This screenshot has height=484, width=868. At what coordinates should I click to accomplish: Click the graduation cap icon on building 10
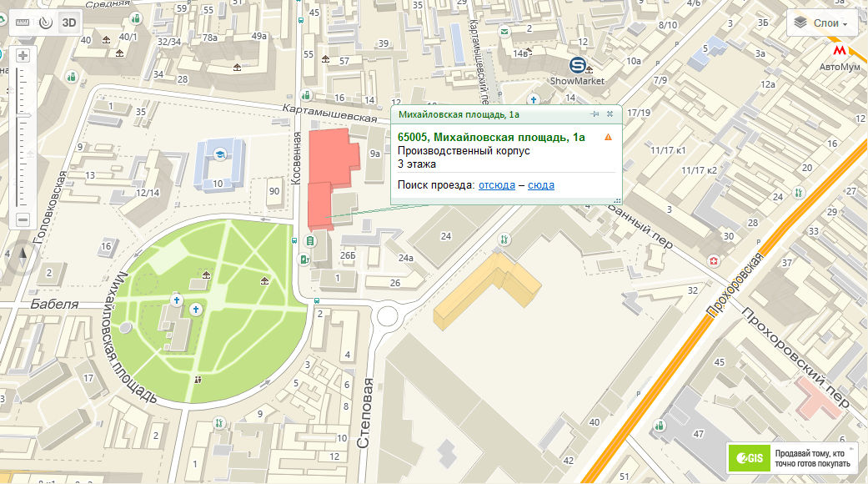(x=218, y=154)
